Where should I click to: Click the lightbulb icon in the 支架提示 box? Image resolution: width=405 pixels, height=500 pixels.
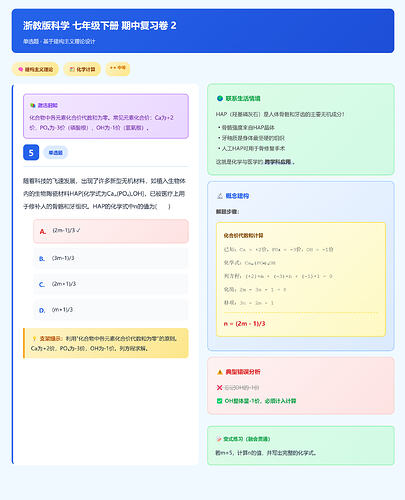coord(34,338)
